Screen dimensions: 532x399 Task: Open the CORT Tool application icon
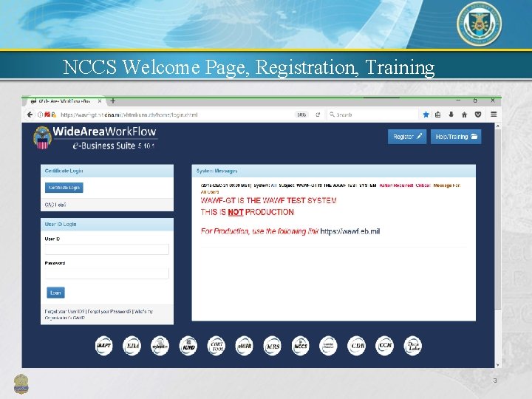click(x=216, y=346)
